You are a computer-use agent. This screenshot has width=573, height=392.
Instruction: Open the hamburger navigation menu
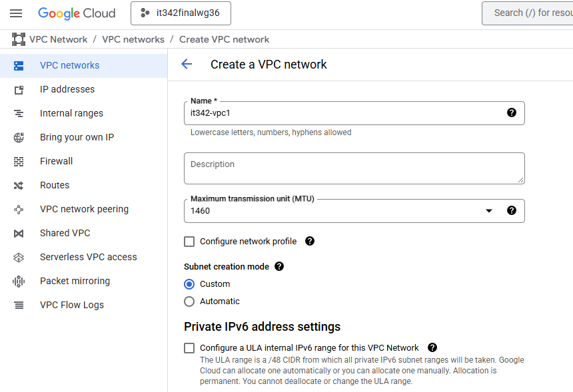coord(16,13)
